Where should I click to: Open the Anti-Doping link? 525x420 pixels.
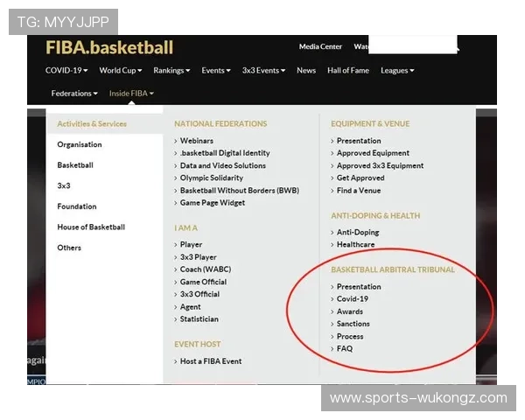click(x=358, y=232)
